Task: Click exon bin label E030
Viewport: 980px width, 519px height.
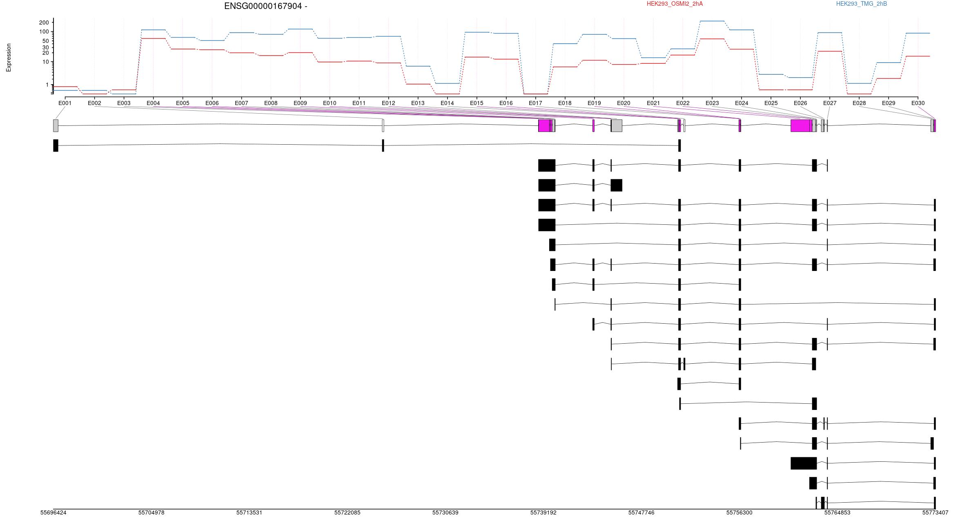Action: tap(918, 103)
